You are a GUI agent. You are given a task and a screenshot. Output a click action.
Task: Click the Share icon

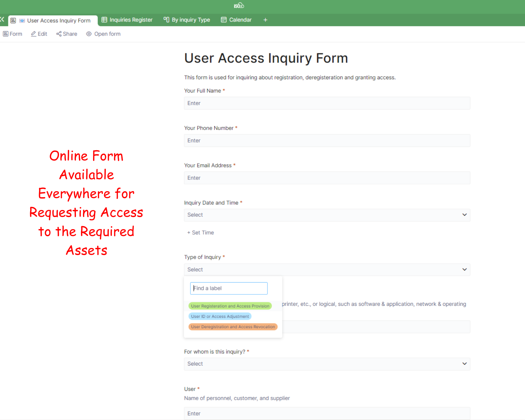(x=59, y=34)
